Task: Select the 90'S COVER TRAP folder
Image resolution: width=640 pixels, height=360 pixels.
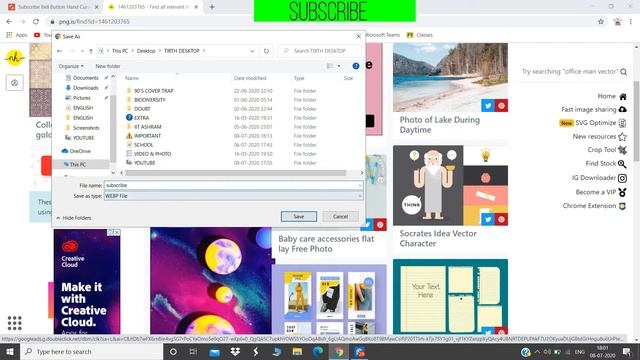Action: pyautogui.click(x=153, y=91)
